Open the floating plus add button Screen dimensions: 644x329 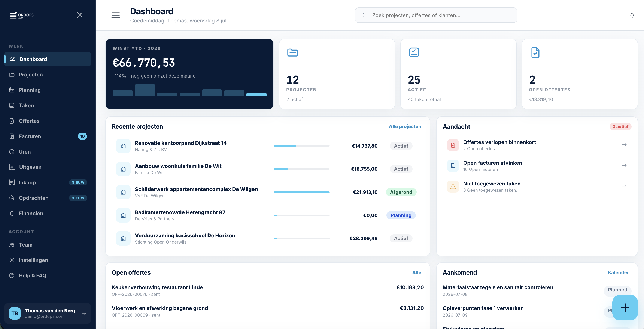point(625,307)
